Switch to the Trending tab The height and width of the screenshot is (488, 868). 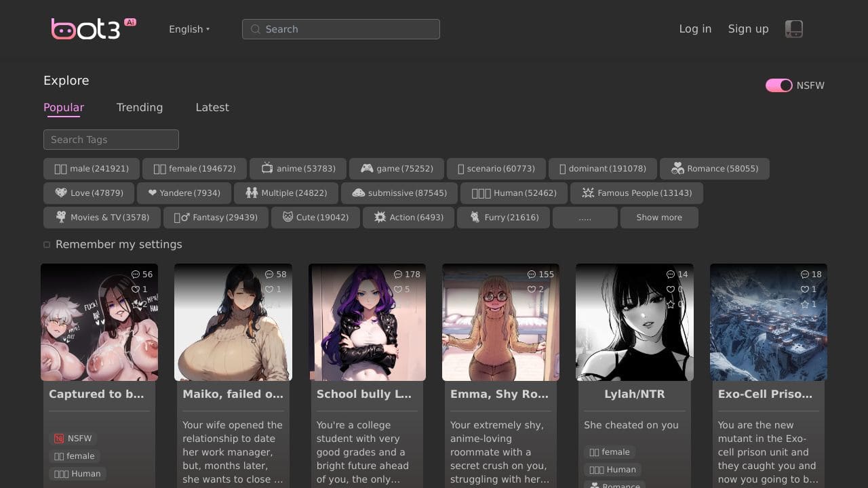[140, 107]
